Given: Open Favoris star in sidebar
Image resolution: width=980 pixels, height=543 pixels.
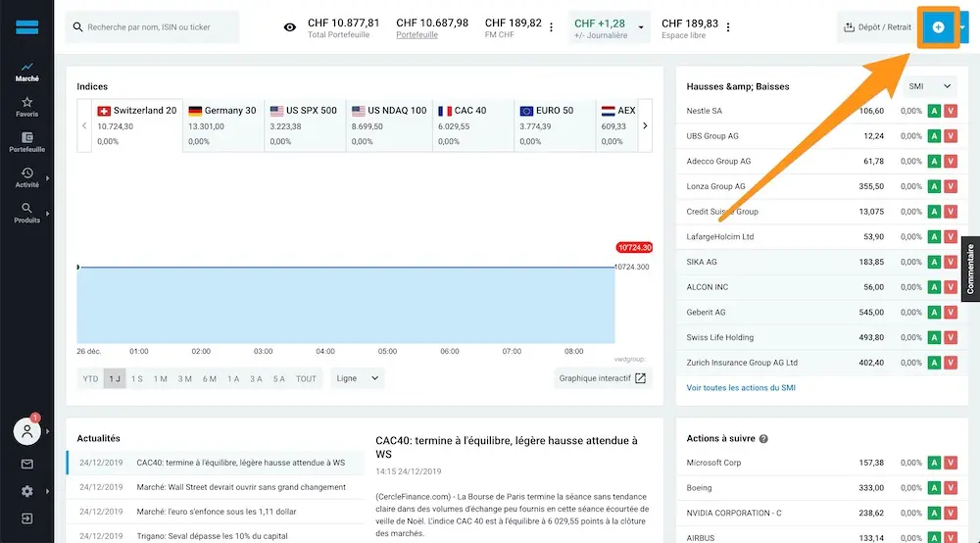Looking at the screenshot, I should click(26, 107).
